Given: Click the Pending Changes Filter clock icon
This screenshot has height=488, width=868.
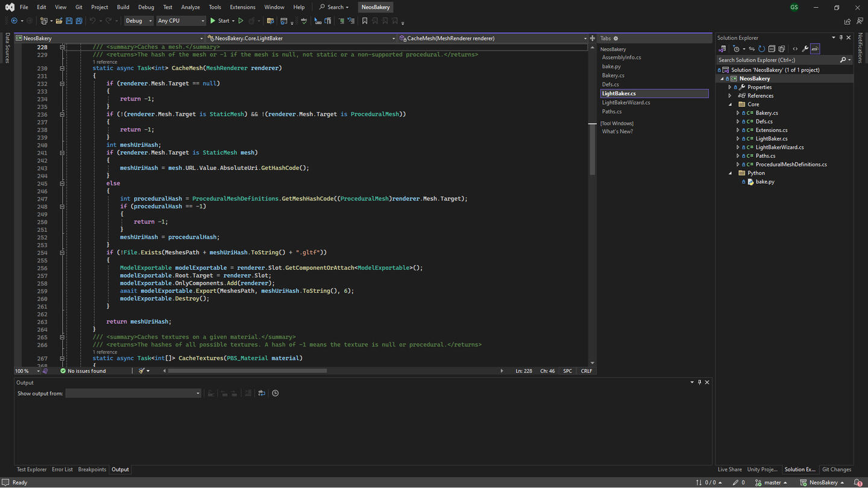Looking at the screenshot, I should pos(737,49).
